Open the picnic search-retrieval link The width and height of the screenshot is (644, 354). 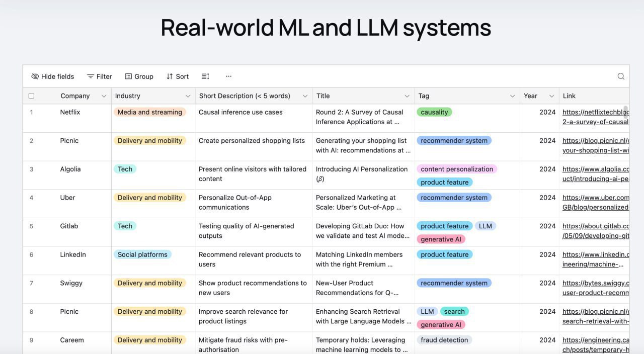tap(596, 316)
